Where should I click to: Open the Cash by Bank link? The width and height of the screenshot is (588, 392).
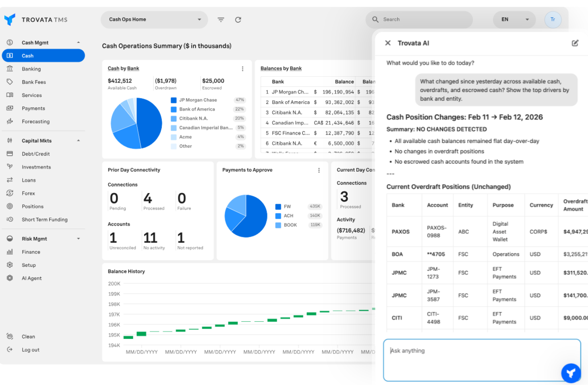[123, 68]
